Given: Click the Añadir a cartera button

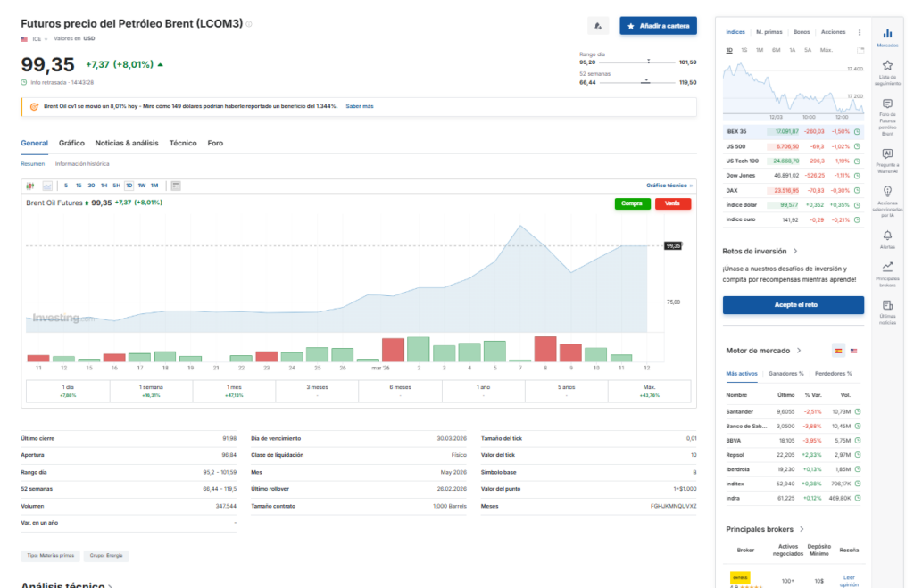Looking at the screenshot, I should pos(658,26).
